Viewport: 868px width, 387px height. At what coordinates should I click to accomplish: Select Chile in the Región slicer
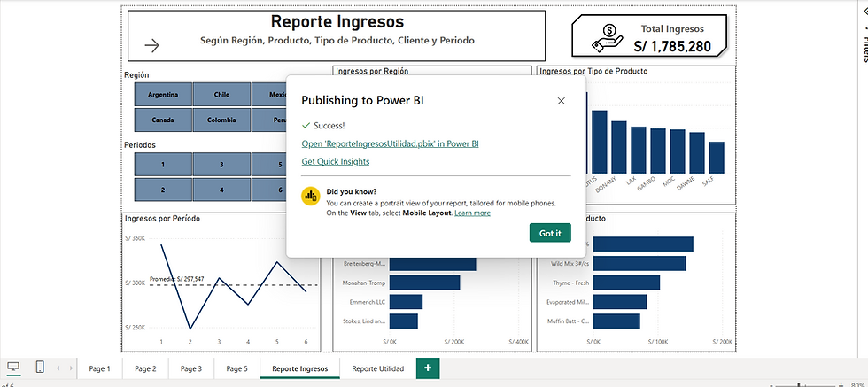point(221,94)
